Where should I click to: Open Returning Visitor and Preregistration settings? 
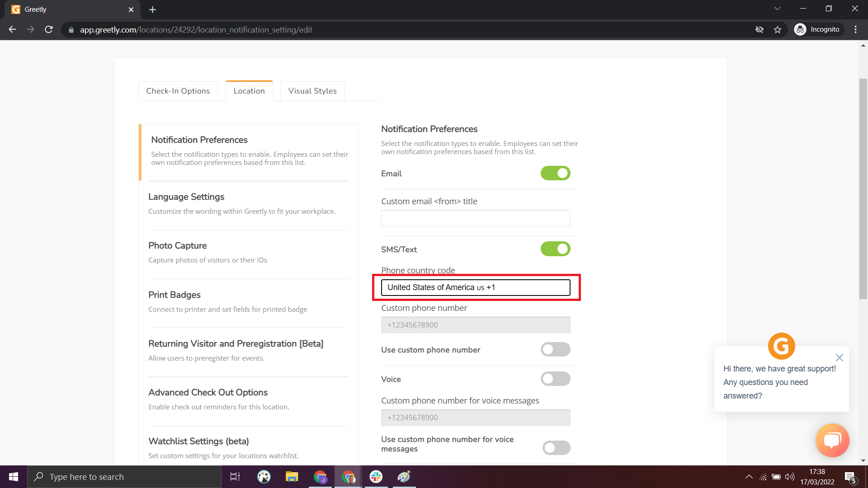pyautogui.click(x=248, y=351)
